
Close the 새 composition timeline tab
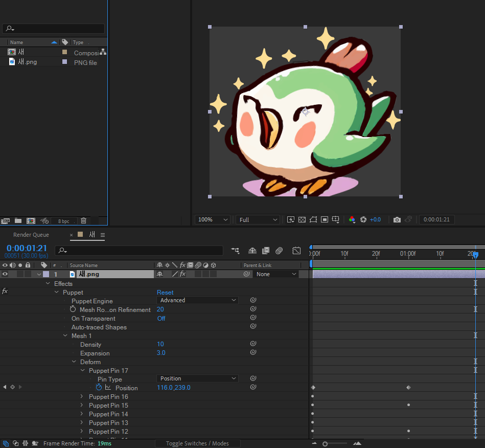(x=71, y=235)
